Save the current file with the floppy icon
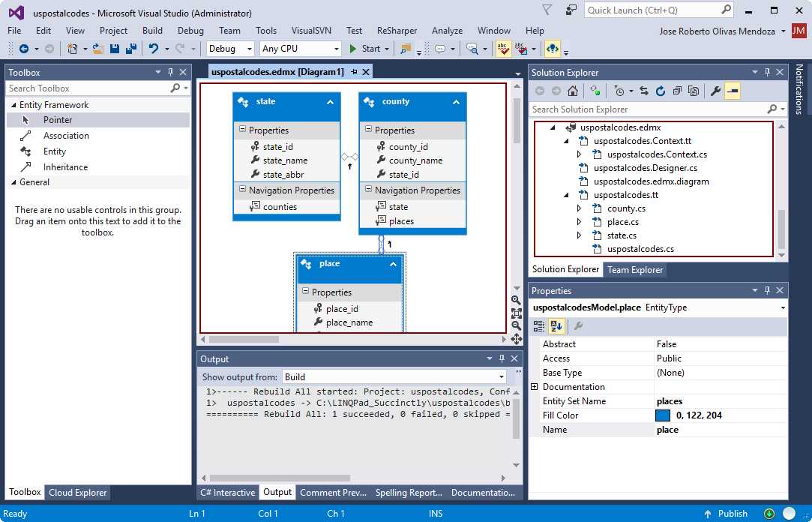 (x=115, y=49)
